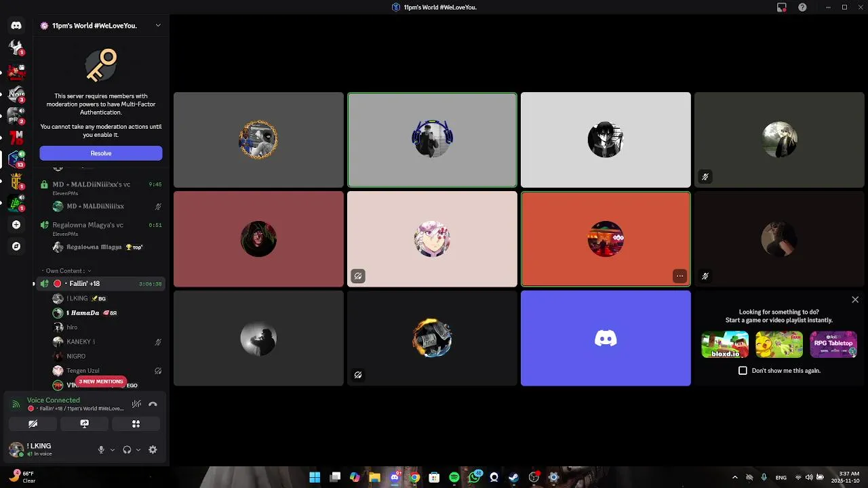Viewport: 868px width, 488px height.
Task: Launch the yellow chick game activity thumbnail
Action: click(x=779, y=344)
